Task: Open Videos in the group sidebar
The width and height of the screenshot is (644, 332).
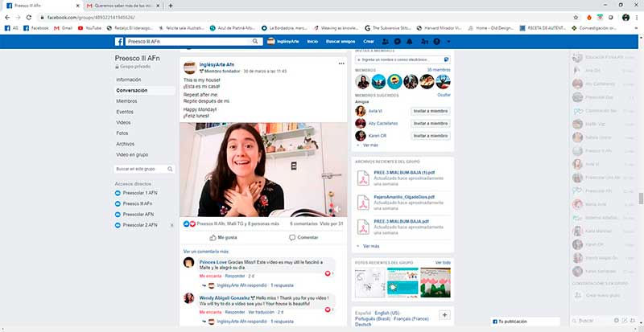Action: [x=123, y=122]
